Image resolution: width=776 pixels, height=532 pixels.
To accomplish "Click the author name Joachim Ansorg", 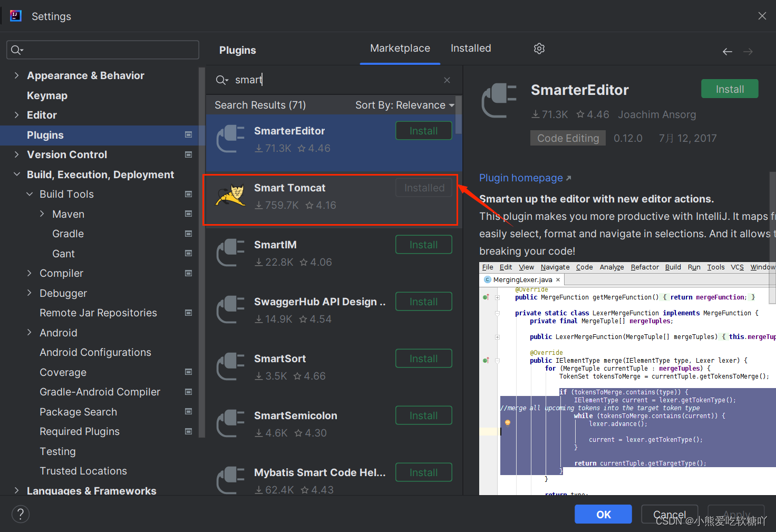I will pos(657,114).
